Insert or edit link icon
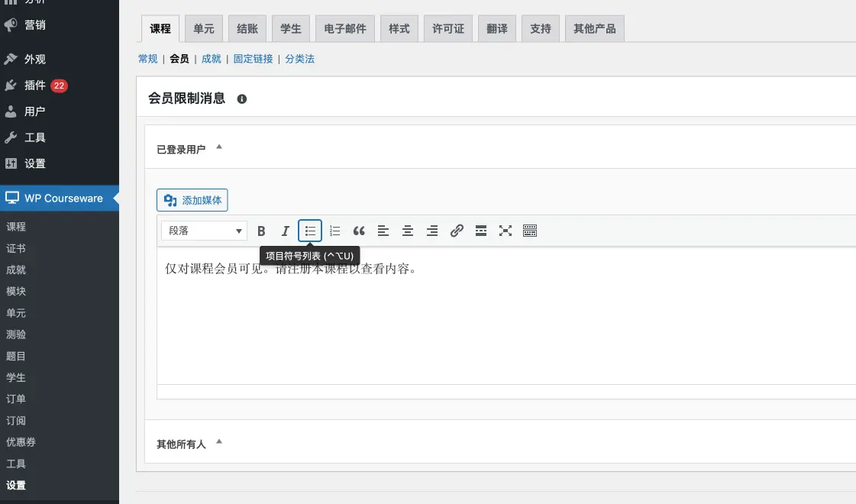856x504 pixels. pyautogui.click(x=457, y=231)
